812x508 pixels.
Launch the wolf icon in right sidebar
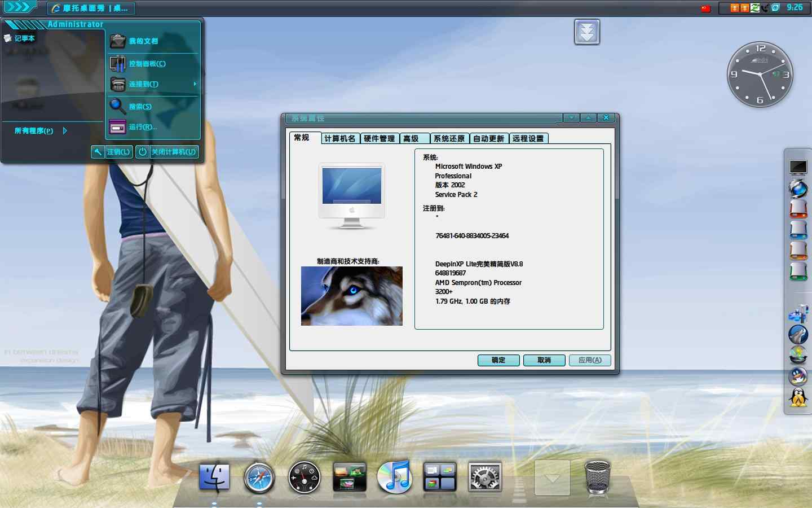point(798,335)
